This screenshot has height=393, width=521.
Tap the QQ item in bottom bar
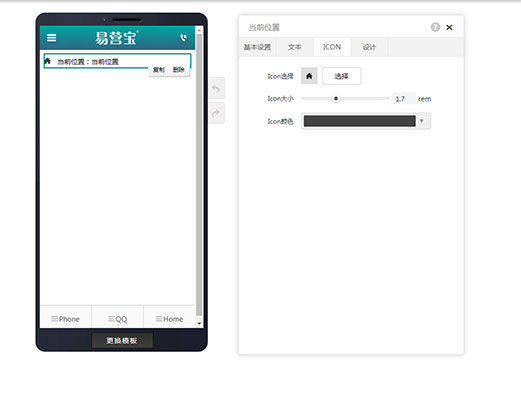pos(117,319)
